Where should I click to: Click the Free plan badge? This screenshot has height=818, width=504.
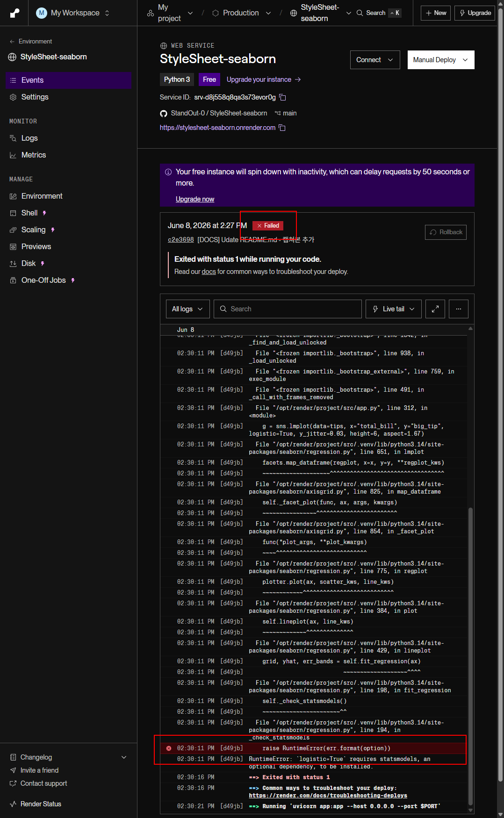[x=209, y=79]
